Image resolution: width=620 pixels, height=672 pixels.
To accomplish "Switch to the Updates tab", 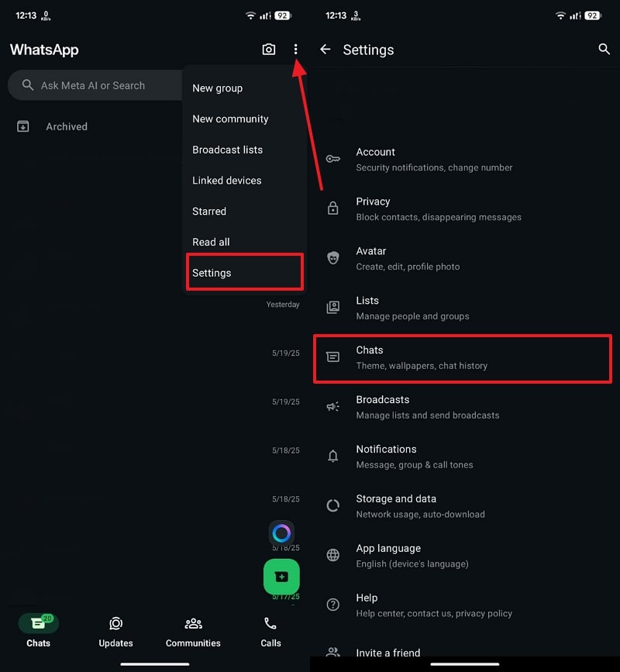I will (x=115, y=632).
